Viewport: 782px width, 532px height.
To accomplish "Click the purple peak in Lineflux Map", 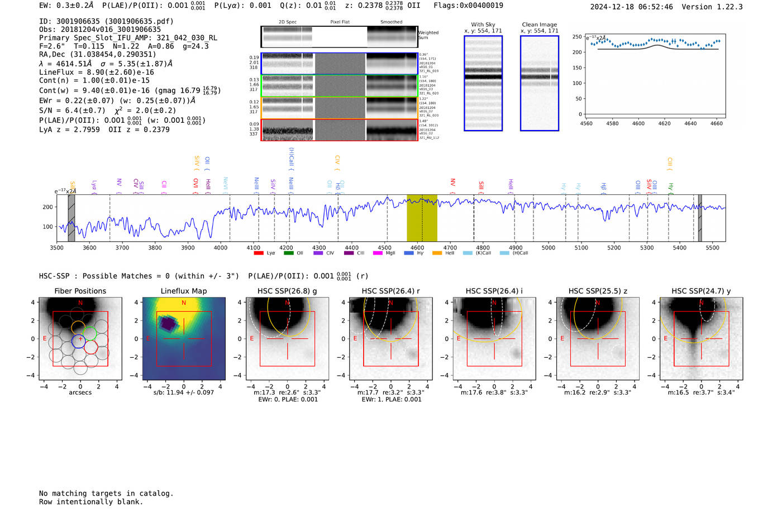I will point(166,324).
